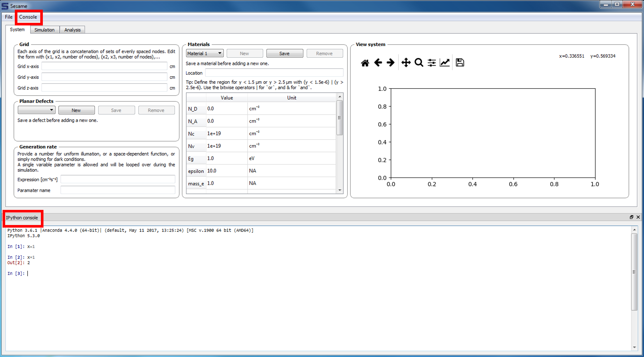The width and height of the screenshot is (644, 357).
Task: Click inside the empty plot axes
Action: coord(493,133)
